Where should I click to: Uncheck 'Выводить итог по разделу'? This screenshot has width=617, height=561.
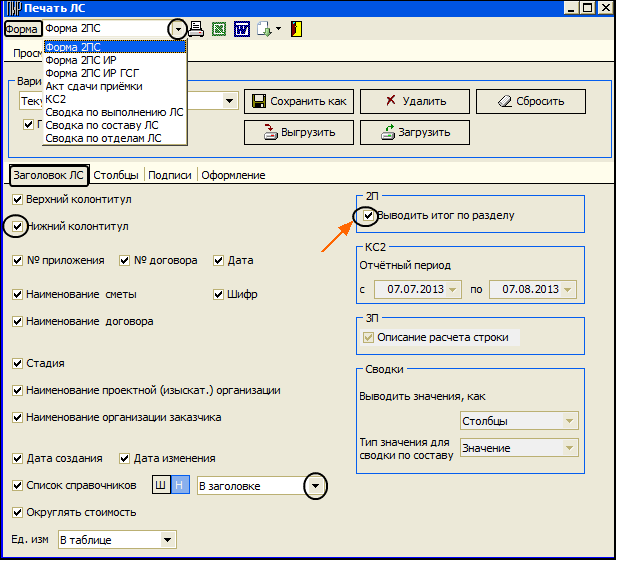[x=369, y=215]
